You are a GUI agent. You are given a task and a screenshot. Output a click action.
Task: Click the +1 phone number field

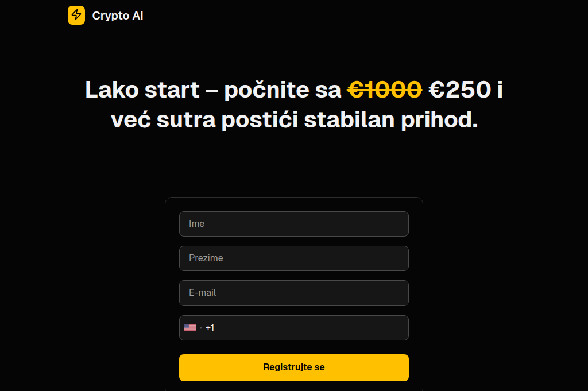[x=293, y=327]
